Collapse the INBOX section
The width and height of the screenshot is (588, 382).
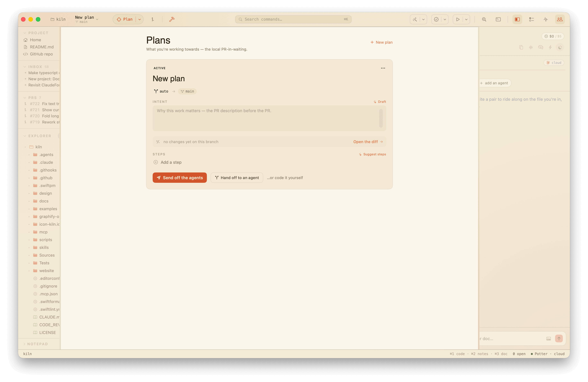(25, 67)
